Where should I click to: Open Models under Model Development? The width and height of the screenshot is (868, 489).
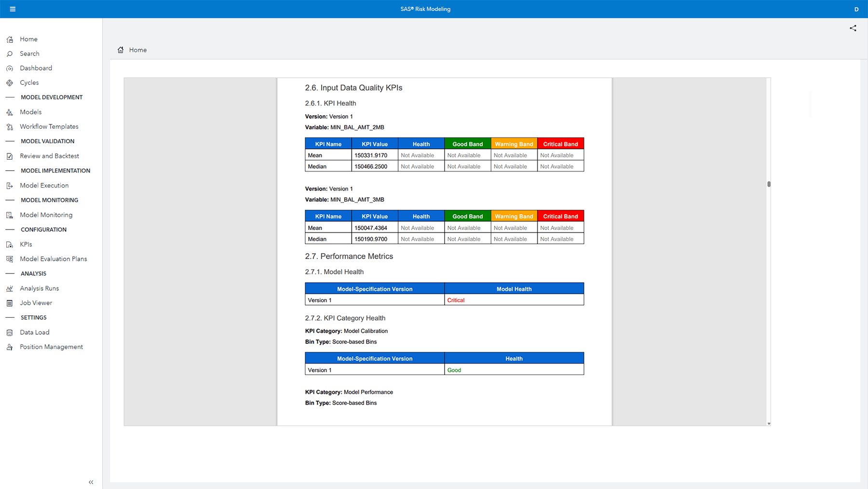tap(30, 112)
